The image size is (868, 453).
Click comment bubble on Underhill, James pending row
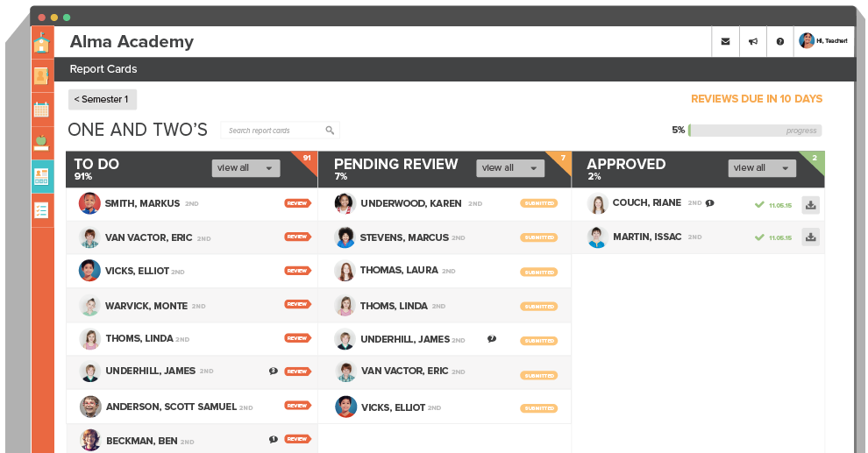492,339
